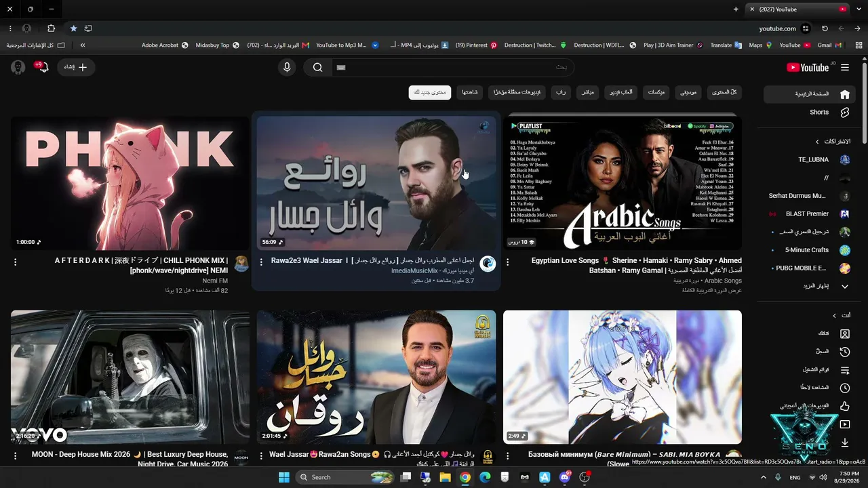Show more bookmarks with the overflow chevron
Screen dimensions: 868x488
[x=83, y=45]
